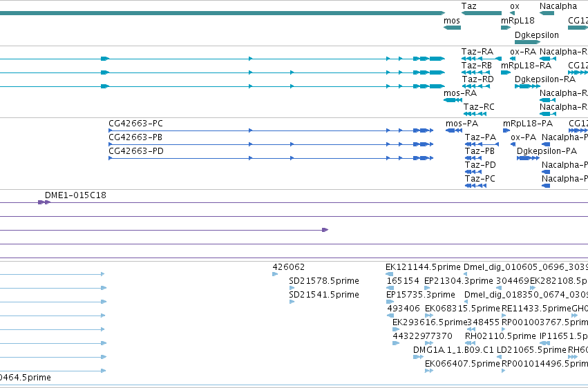Viewport: 588px width, 388px height.
Task: Select the ox-PA protein feature
Action: point(513,144)
